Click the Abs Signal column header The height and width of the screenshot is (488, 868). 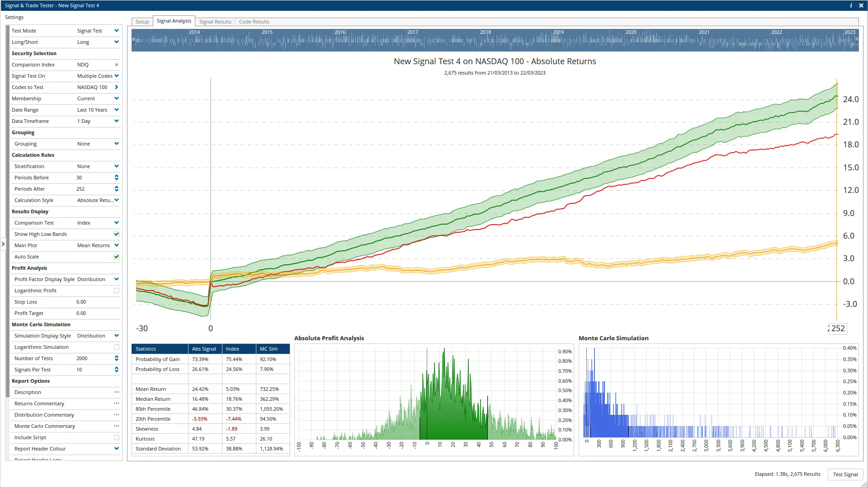205,349
